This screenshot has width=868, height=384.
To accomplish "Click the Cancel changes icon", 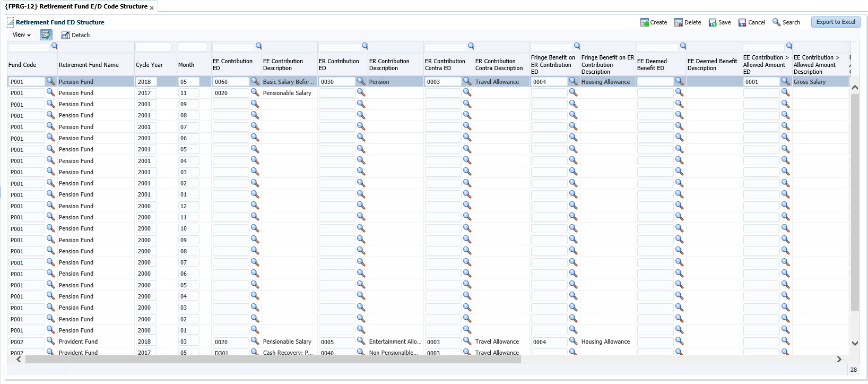I will click(742, 22).
